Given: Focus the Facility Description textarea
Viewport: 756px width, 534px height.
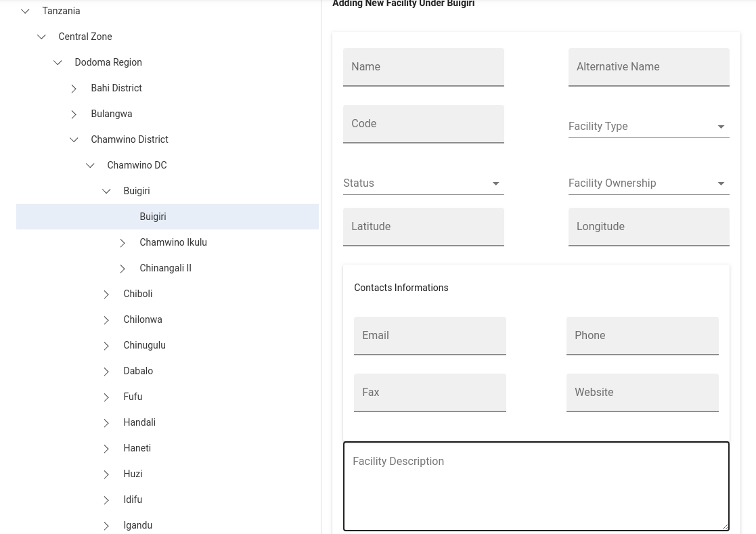Looking at the screenshot, I should tap(536, 487).
